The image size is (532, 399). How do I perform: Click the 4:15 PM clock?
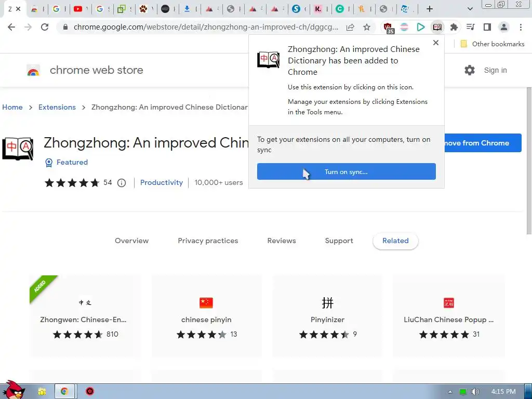tap(503, 392)
